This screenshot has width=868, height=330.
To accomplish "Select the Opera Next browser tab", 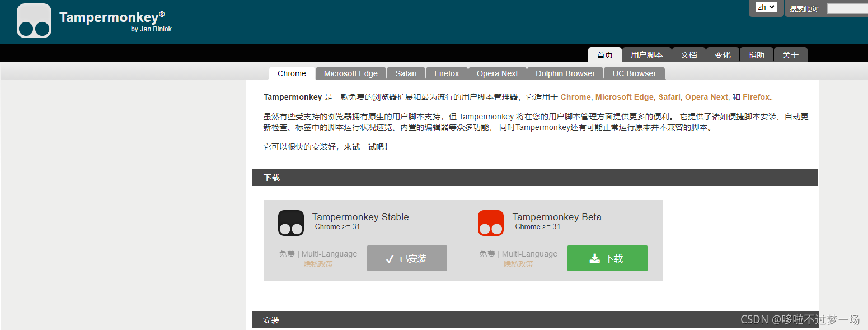I will (497, 73).
